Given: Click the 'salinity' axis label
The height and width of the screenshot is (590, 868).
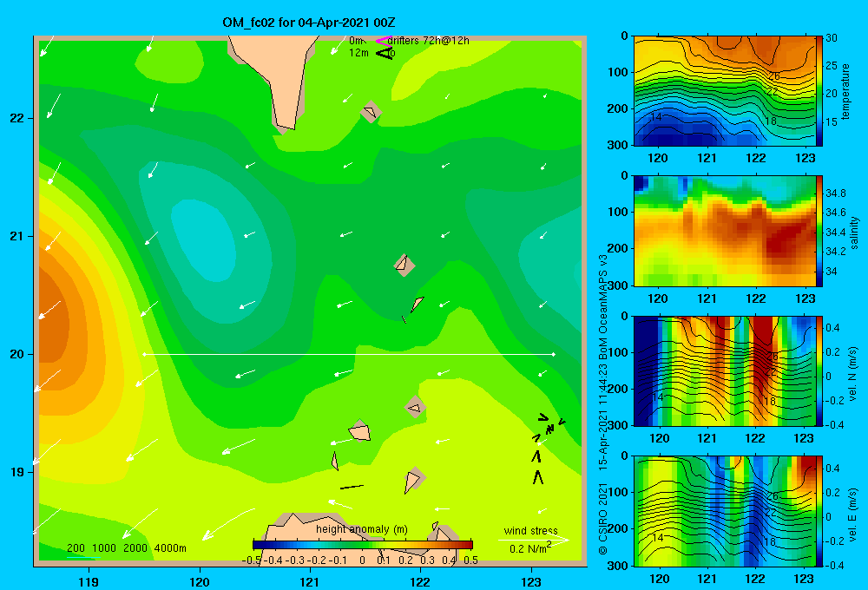Looking at the screenshot, I should [x=854, y=233].
